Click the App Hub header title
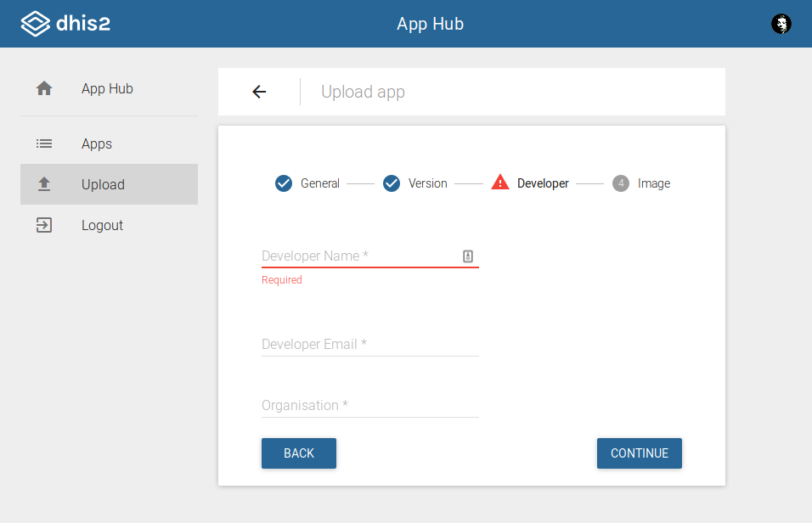Image resolution: width=812 pixels, height=523 pixels. pyautogui.click(x=431, y=24)
